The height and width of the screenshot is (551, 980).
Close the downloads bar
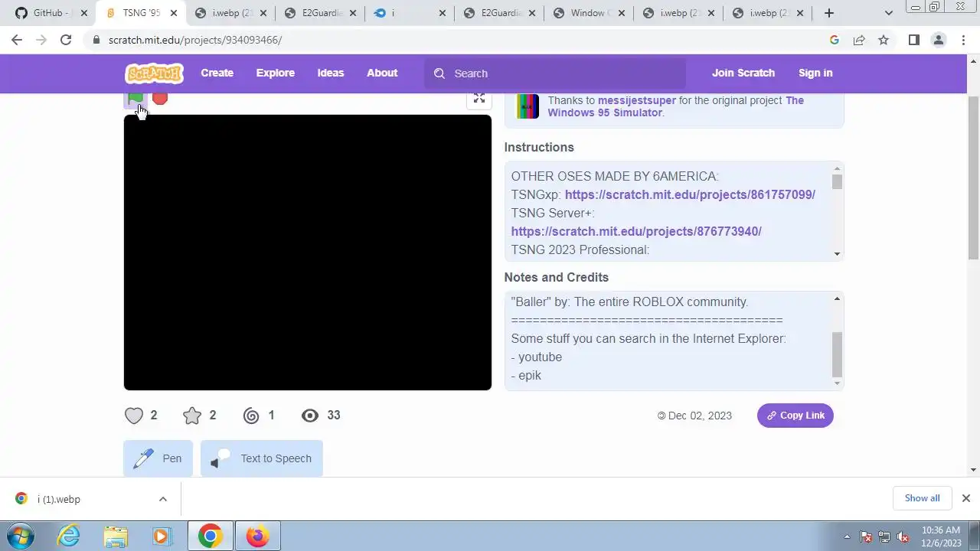click(x=966, y=498)
